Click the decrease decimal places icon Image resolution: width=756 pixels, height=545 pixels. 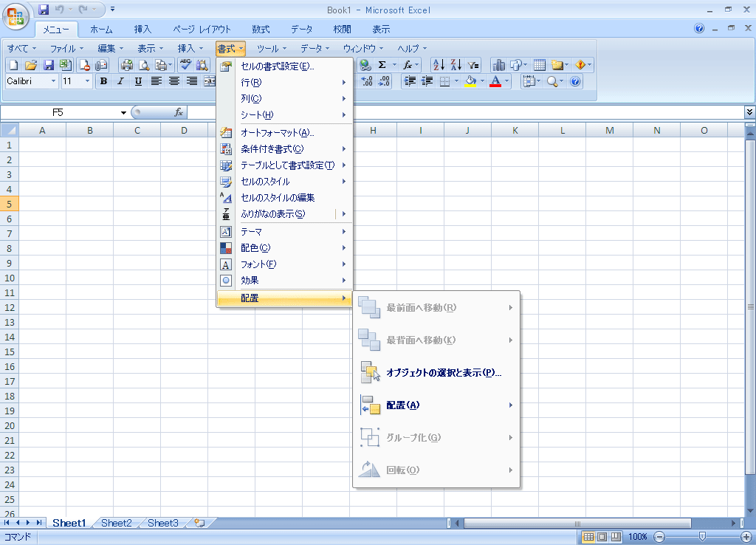click(384, 81)
